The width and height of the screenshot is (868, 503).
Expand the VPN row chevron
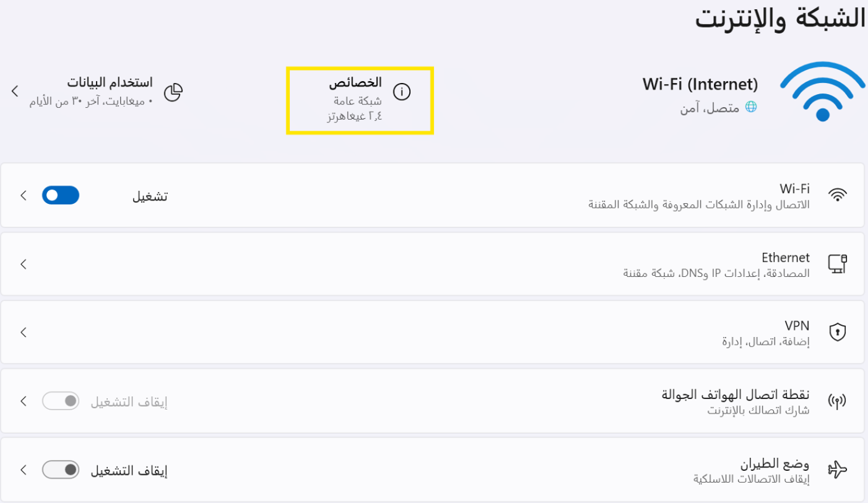(23, 332)
